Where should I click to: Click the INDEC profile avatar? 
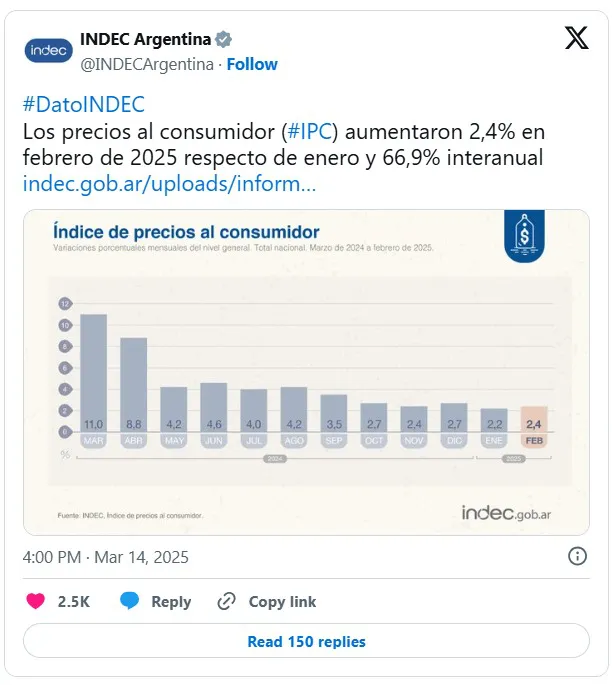point(48,50)
